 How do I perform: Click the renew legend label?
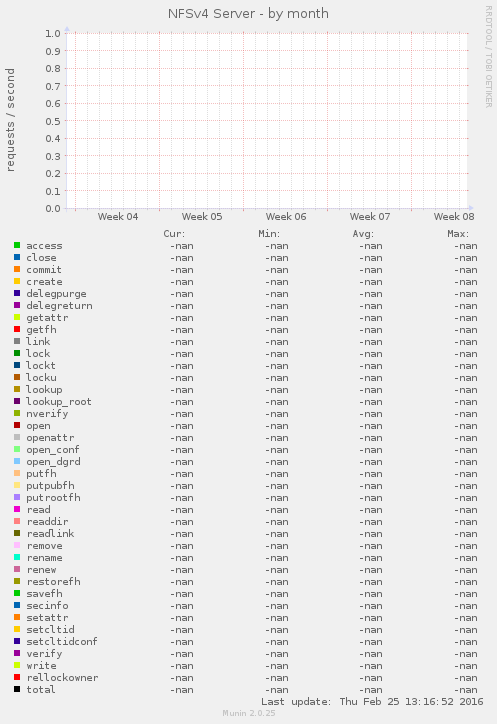pyautogui.click(x=41, y=570)
